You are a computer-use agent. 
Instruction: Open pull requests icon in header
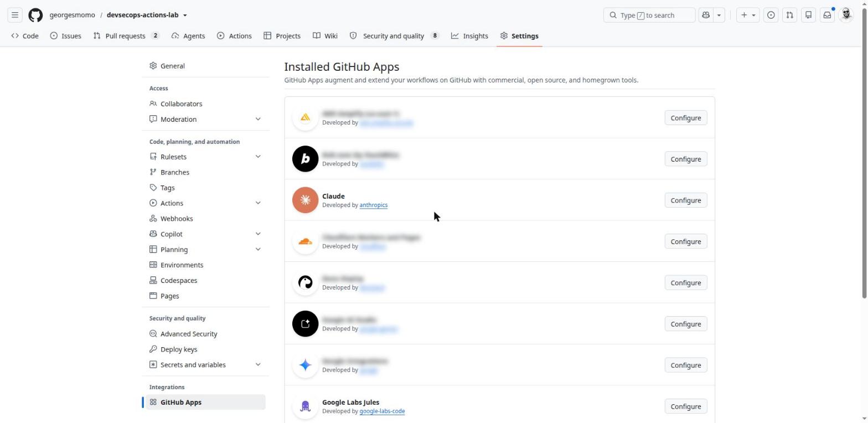click(790, 15)
